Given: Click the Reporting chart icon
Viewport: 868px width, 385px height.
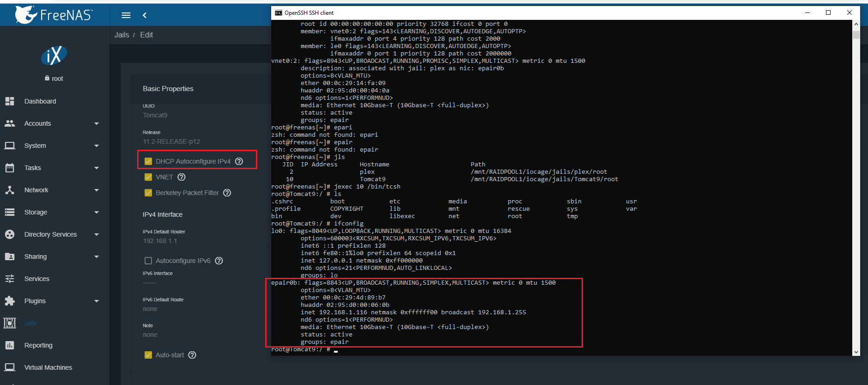Looking at the screenshot, I should [10, 345].
